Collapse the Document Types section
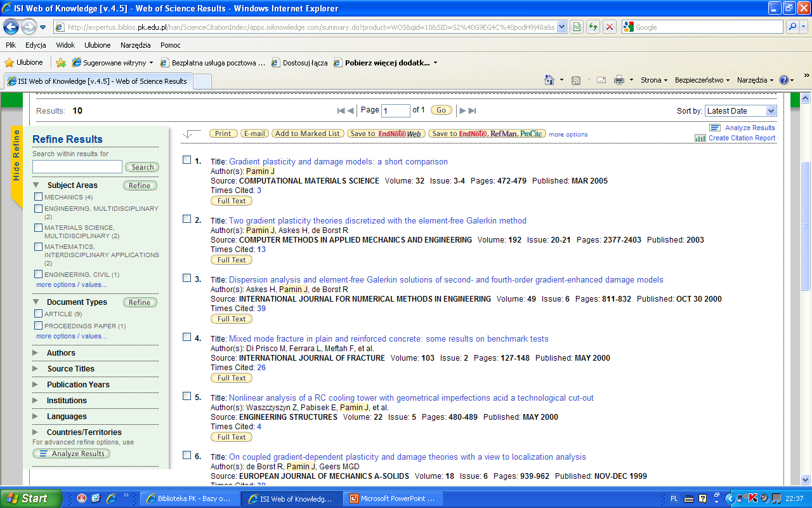 pos(36,302)
